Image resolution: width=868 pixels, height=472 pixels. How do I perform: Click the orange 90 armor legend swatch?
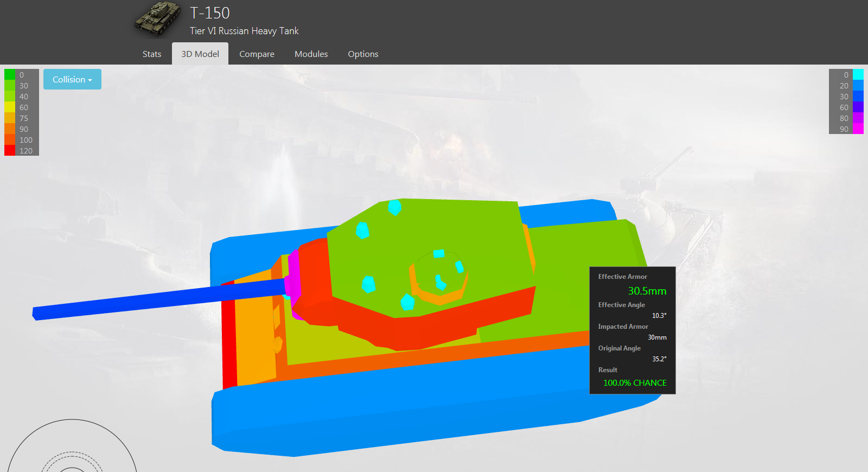(x=10, y=129)
